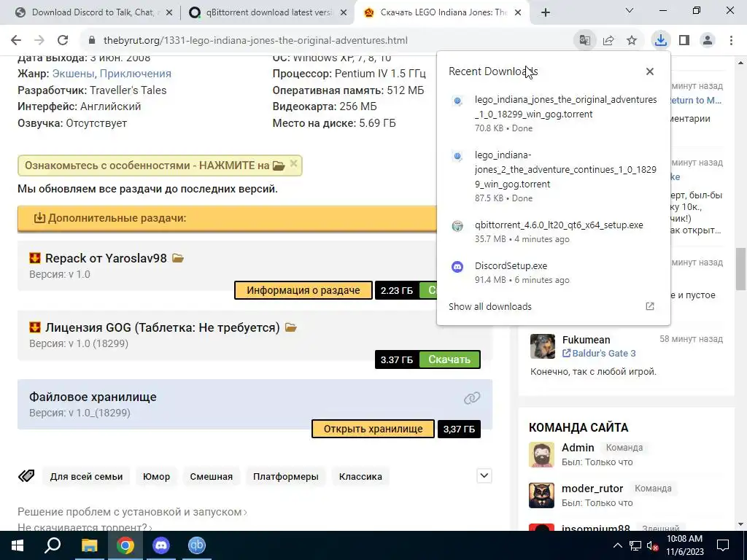Close the qBittorrent download tab
Image resolution: width=747 pixels, height=560 pixels.
coord(344,13)
